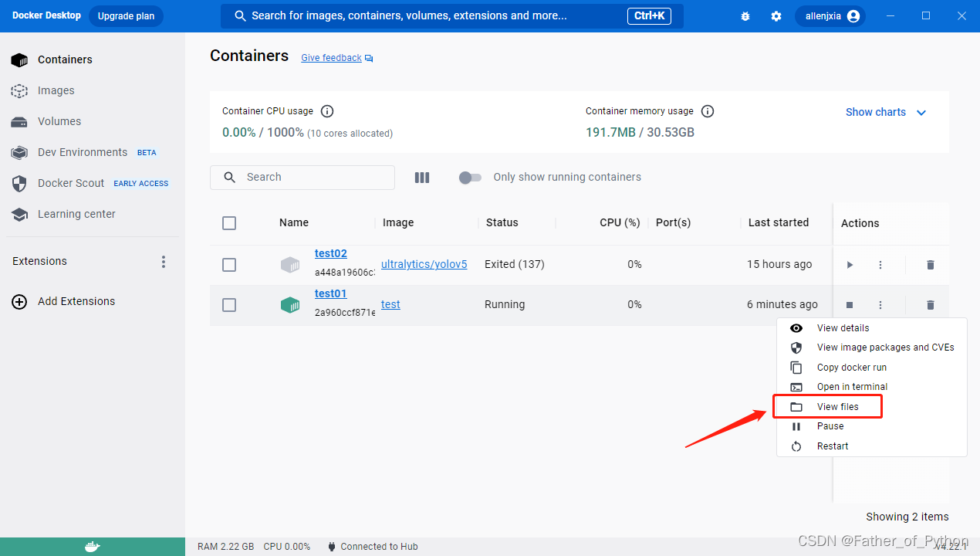The height and width of the screenshot is (556, 980).
Task: Click the test02 exited container icon
Action: (289, 265)
